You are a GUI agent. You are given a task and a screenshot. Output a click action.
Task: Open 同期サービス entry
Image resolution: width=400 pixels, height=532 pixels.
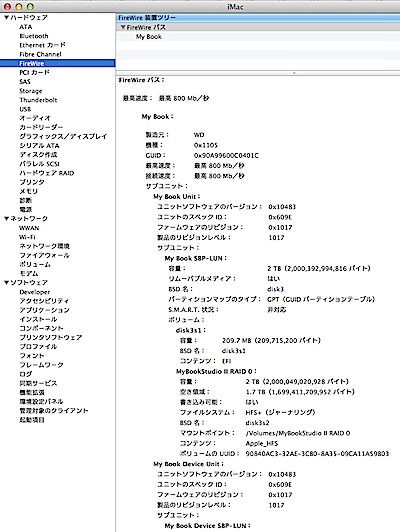(38, 383)
